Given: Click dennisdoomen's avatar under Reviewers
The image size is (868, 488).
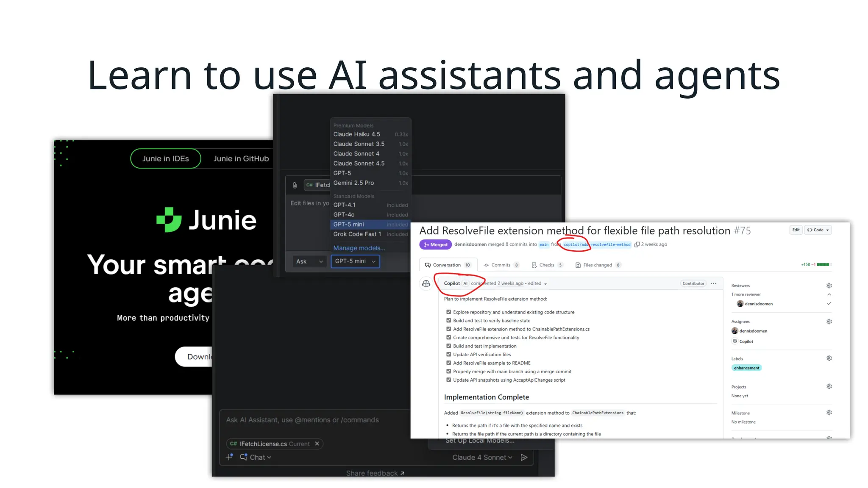Looking at the screenshot, I should 740,304.
